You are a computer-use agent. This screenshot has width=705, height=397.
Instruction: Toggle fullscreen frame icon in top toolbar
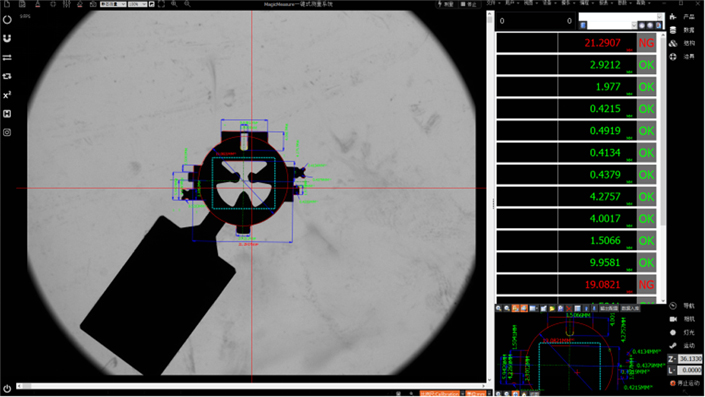click(161, 4)
